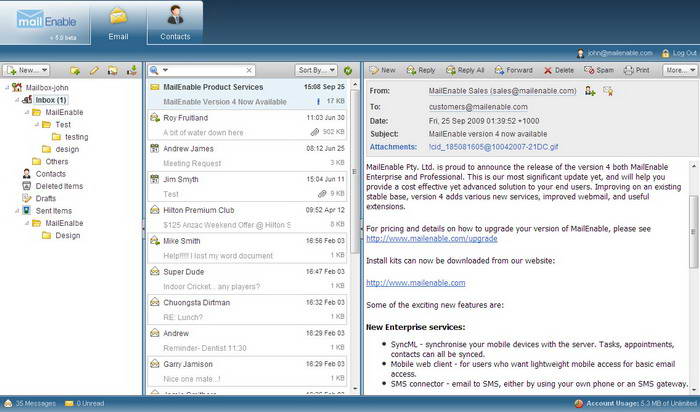Open Andrew's dentist reminder message
This screenshot has height=412, width=700.
[x=247, y=341]
